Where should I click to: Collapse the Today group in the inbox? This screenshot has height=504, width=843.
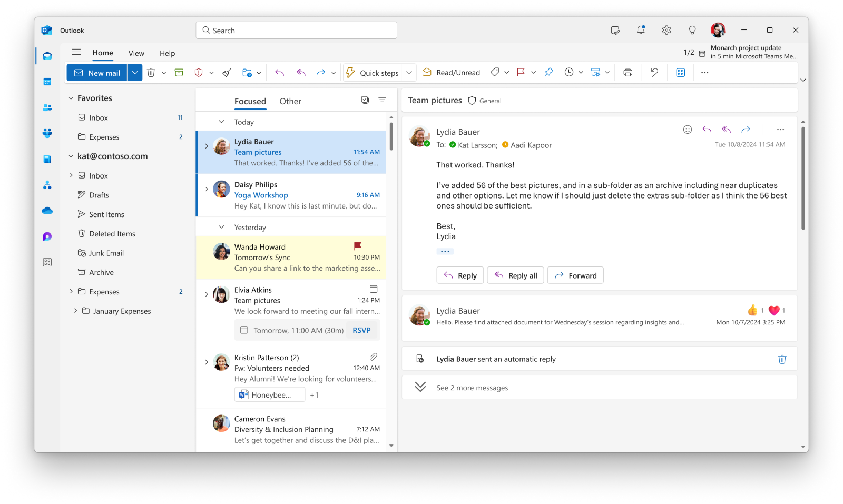click(221, 121)
